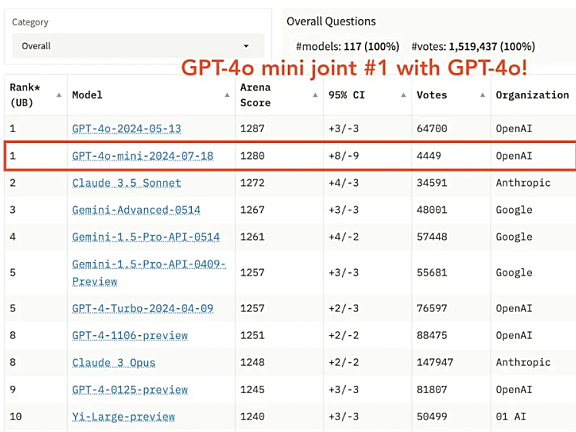This screenshot has width=576, height=432.
Task: Click the Category label
Action: 30,22
